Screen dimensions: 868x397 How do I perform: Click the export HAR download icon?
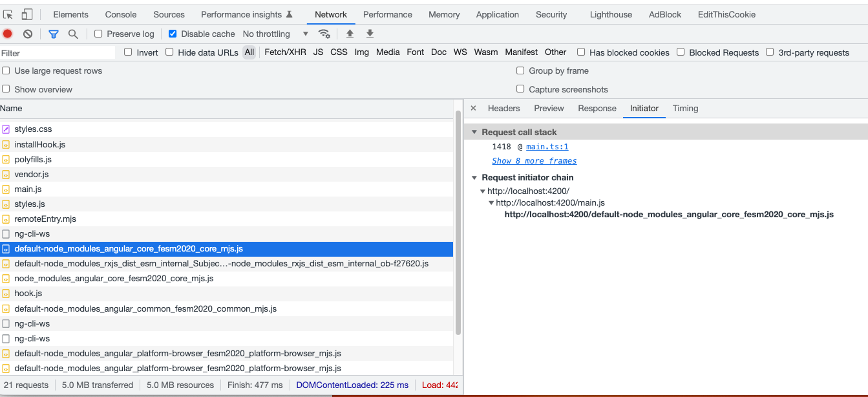click(x=370, y=34)
